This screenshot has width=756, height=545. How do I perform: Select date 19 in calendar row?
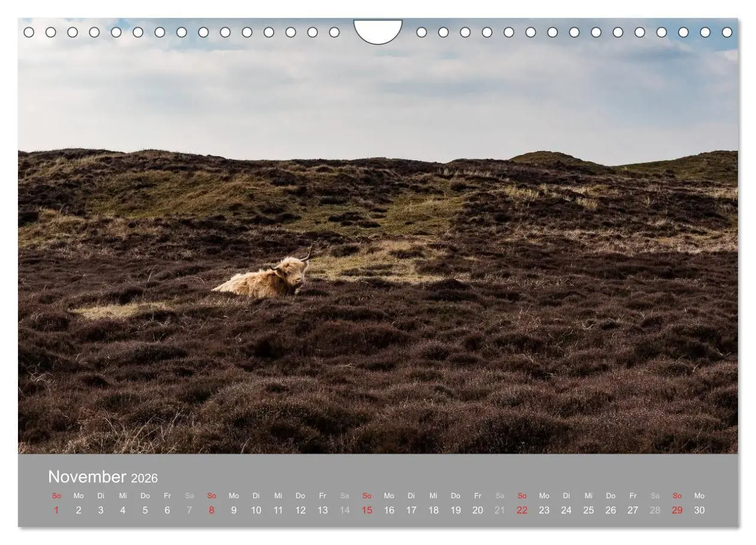[456, 510]
